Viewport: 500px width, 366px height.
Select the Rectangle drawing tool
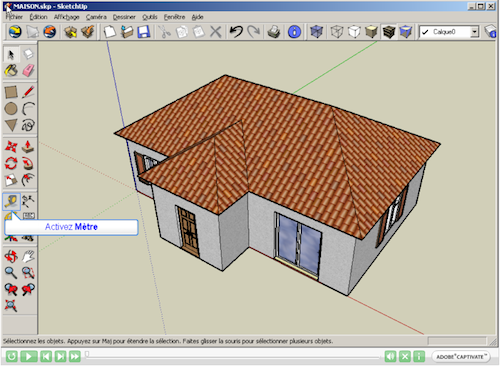[11, 92]
